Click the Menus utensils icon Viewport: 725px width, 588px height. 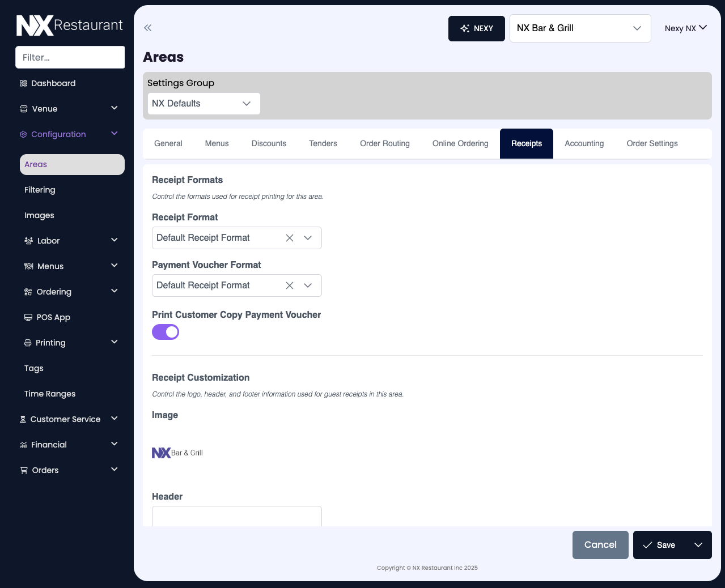point(28,266)
